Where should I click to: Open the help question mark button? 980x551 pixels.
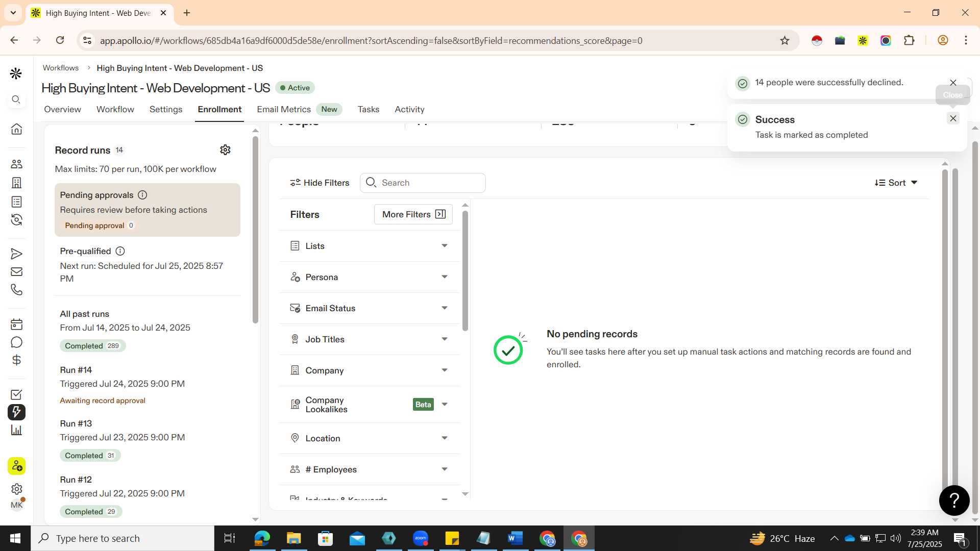[954, 500]
